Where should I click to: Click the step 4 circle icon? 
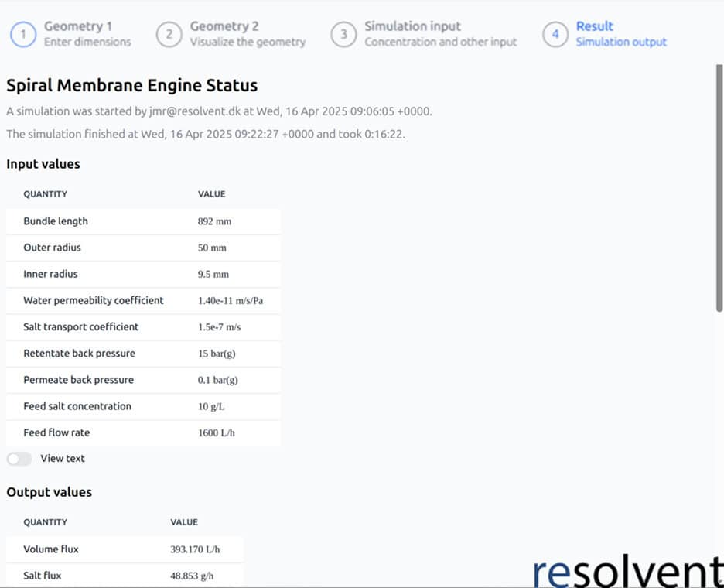point(555,35)
